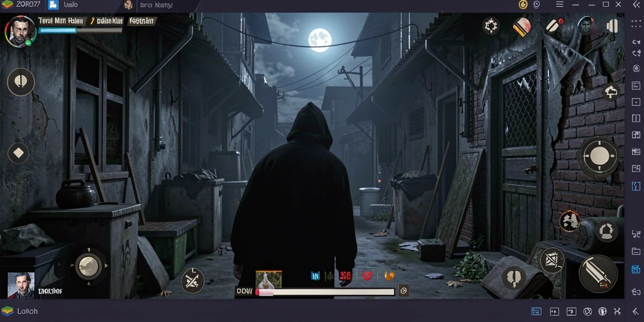644x322 pixels.
Task: Tap the orange striped ball icon
Action: tap(522, 27)
